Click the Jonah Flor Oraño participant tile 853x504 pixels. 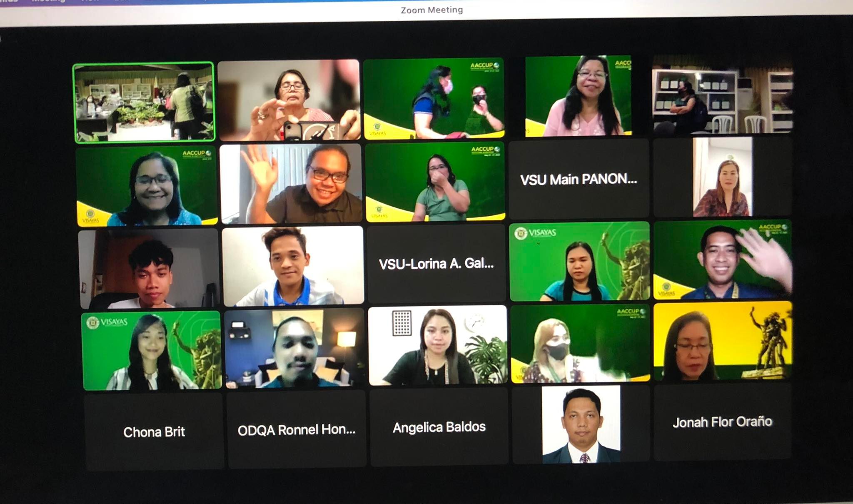tap(722, 422)
